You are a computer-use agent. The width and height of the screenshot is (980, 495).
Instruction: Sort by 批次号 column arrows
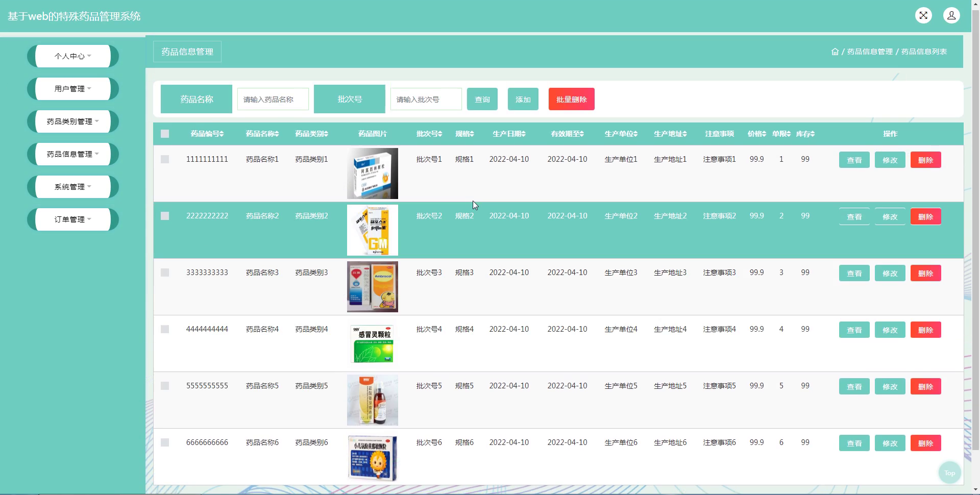click(440, 134)
